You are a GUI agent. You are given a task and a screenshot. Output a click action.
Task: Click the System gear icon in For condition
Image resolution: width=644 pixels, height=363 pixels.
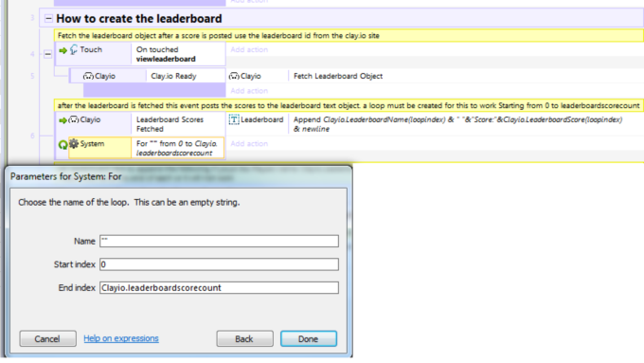click(x=74, y=143)
